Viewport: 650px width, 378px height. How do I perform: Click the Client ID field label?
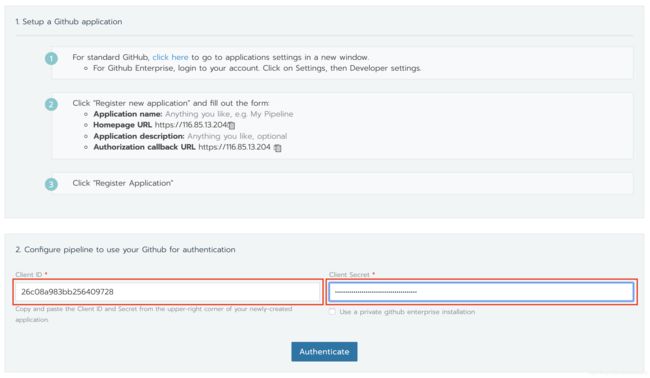29,274
